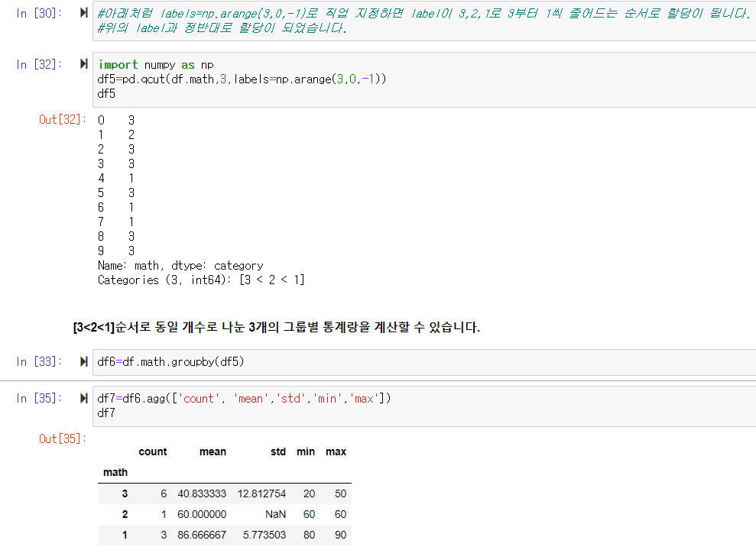Image resolution: width=756 pixels, height=550 pixels.
Task: Click the std value 5.773503
Action: tap(264, 535)
